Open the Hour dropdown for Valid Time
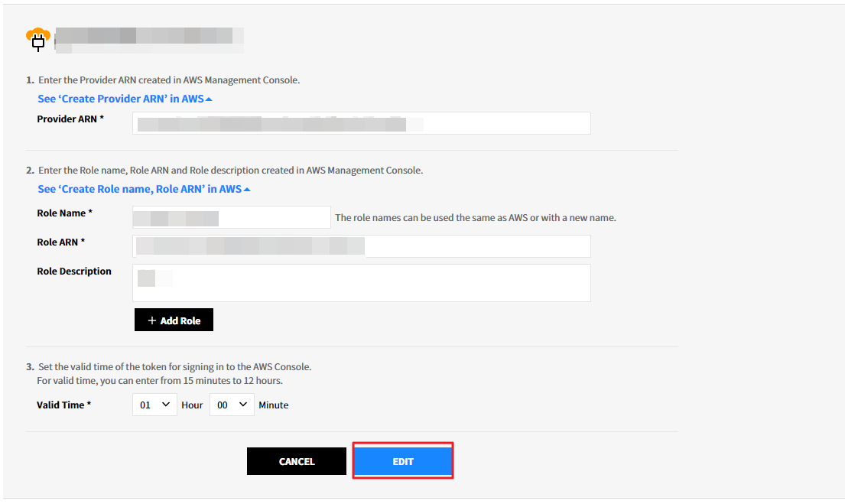This screenshot has width=845, height=504. tap(154, 405)
